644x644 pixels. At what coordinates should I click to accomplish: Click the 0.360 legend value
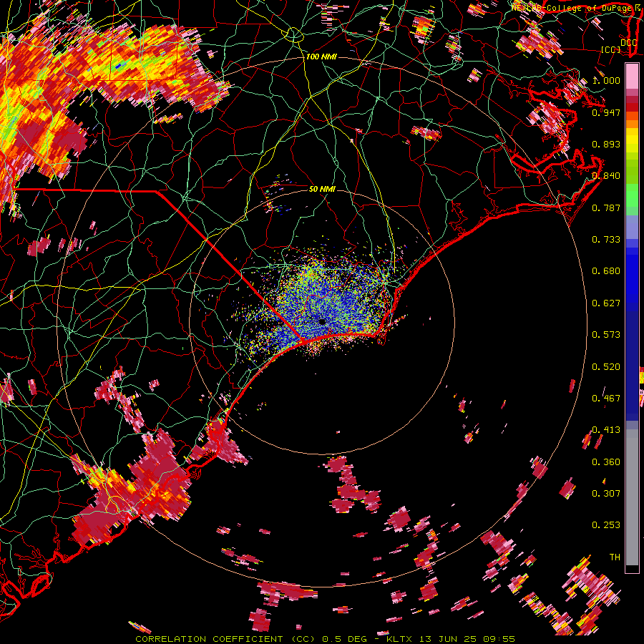[606, 462]
